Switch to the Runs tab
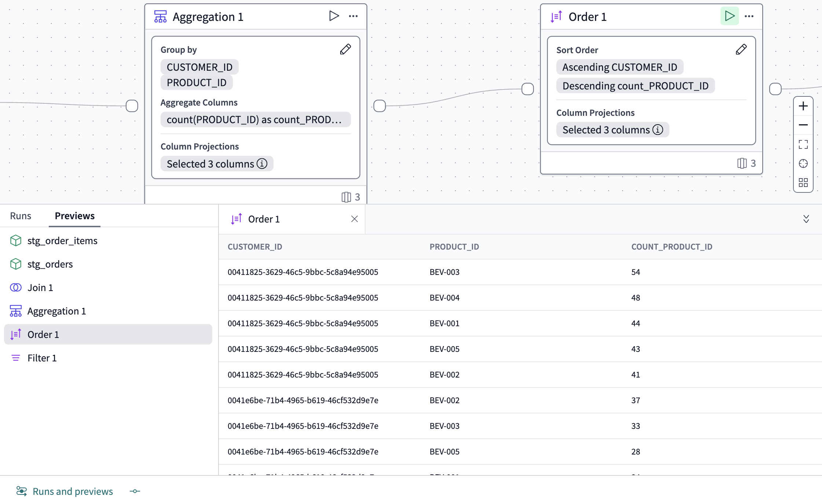The height and width of the screenshot is (504, 822). (20, 216)
